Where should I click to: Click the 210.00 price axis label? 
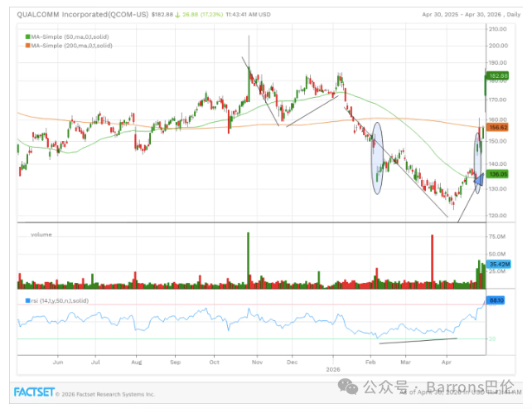(x=497, y=29)
